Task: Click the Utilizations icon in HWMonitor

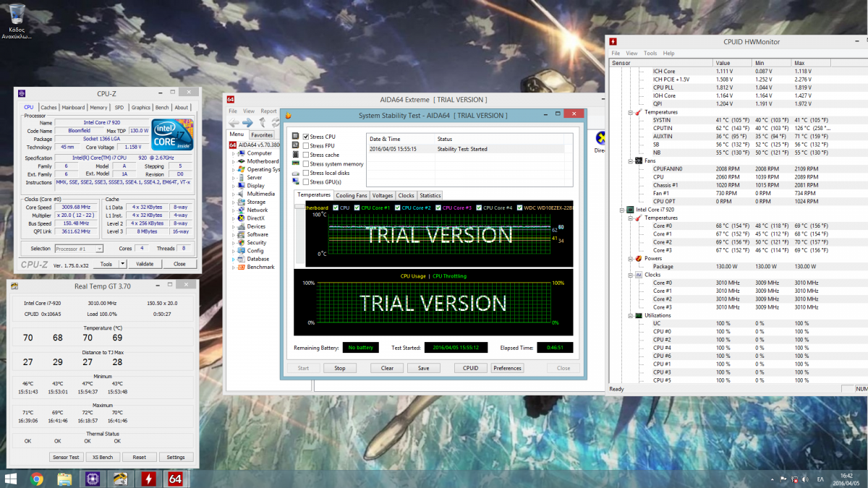Action: [x=638, y=315]
